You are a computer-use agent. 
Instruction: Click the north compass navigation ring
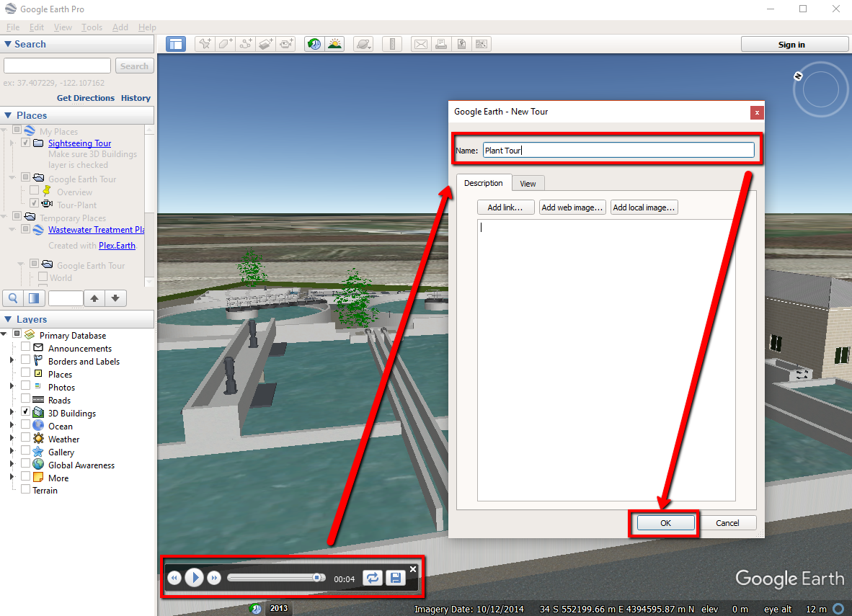[820, 89]
